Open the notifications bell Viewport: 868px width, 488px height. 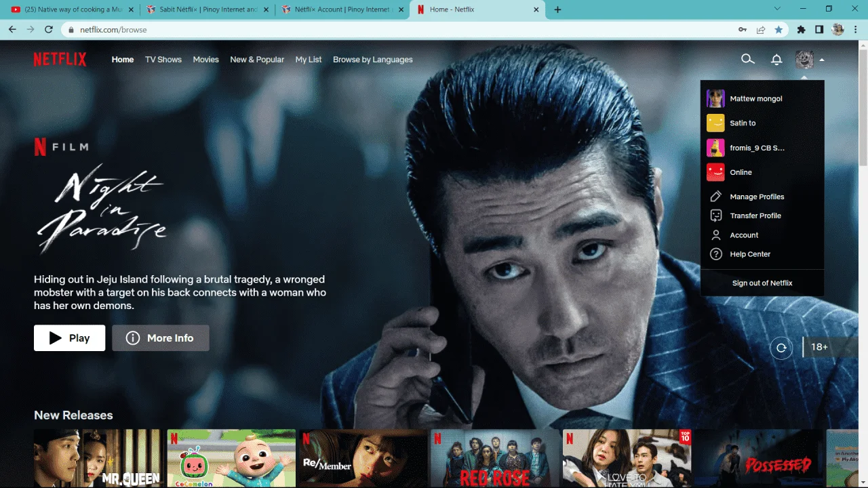[x=776, y=60]
